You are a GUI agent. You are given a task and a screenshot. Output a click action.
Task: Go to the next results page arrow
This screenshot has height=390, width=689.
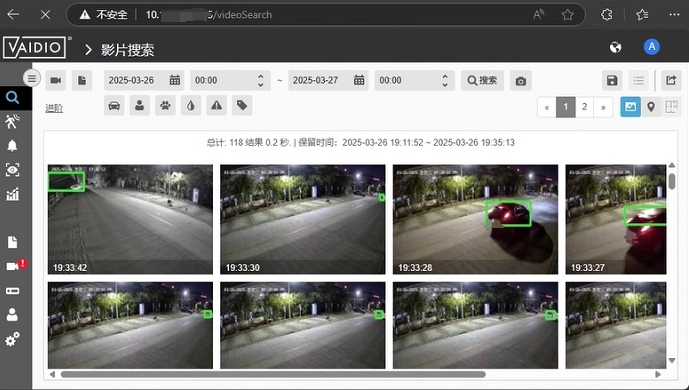pos(603,107)
